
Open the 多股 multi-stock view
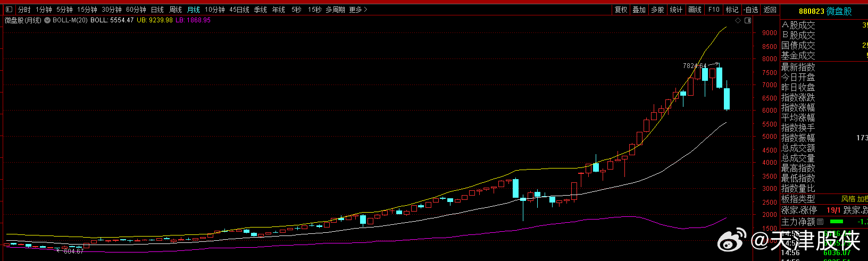[x=657, y=10]
